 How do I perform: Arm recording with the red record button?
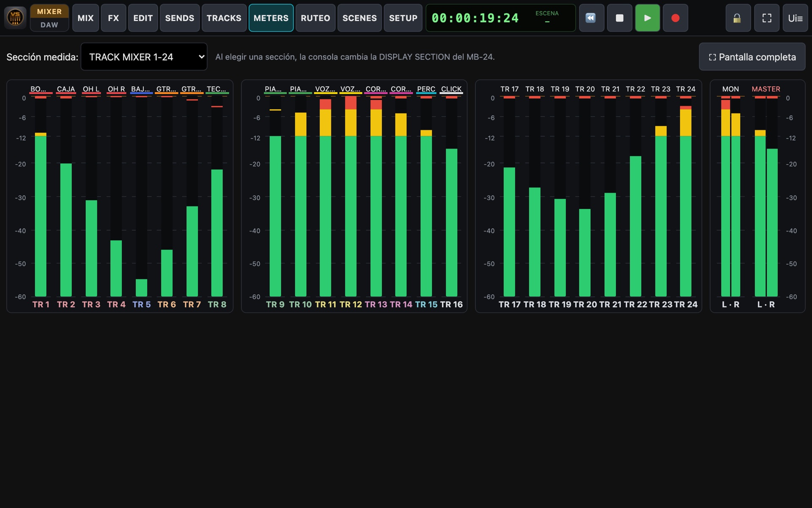point(675,18)
